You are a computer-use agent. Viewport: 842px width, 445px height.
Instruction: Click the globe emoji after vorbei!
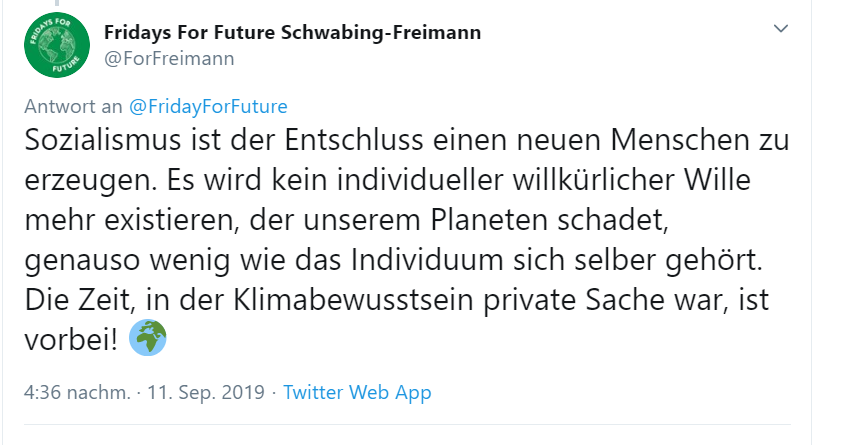pos(148,338)
